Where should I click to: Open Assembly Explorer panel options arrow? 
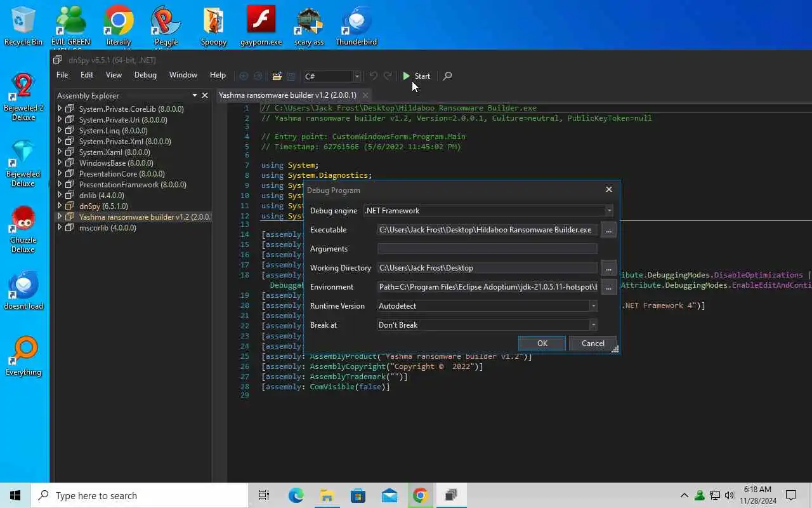195,95
